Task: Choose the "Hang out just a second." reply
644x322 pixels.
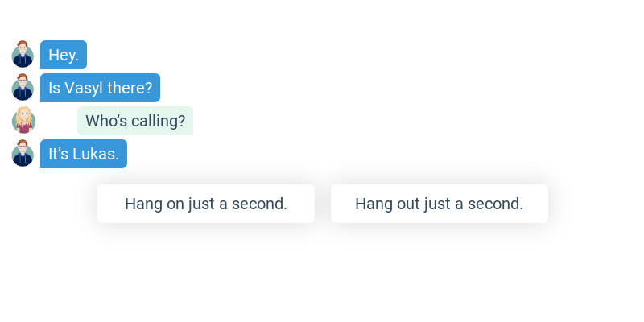Action: [440, 204]
